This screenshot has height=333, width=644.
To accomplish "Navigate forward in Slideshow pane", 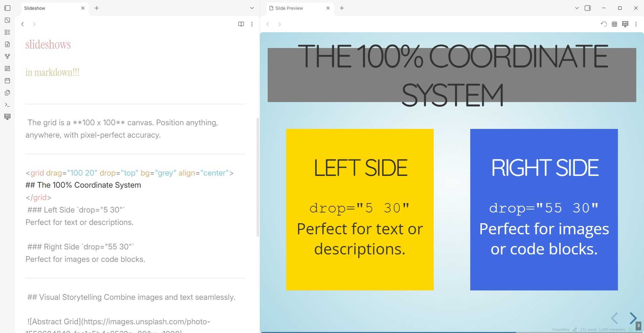I will coord(34,24).
